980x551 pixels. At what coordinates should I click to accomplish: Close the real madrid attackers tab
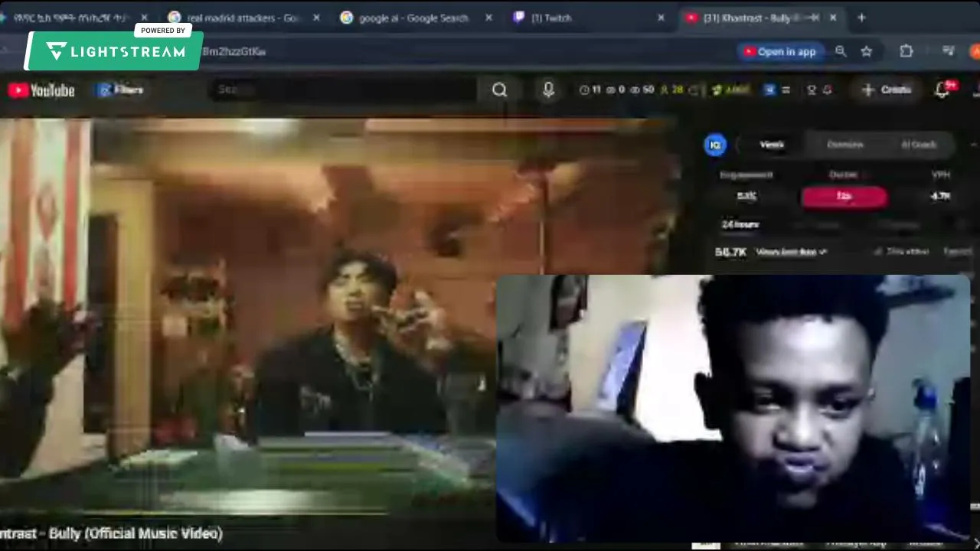[x=316, y=18]
